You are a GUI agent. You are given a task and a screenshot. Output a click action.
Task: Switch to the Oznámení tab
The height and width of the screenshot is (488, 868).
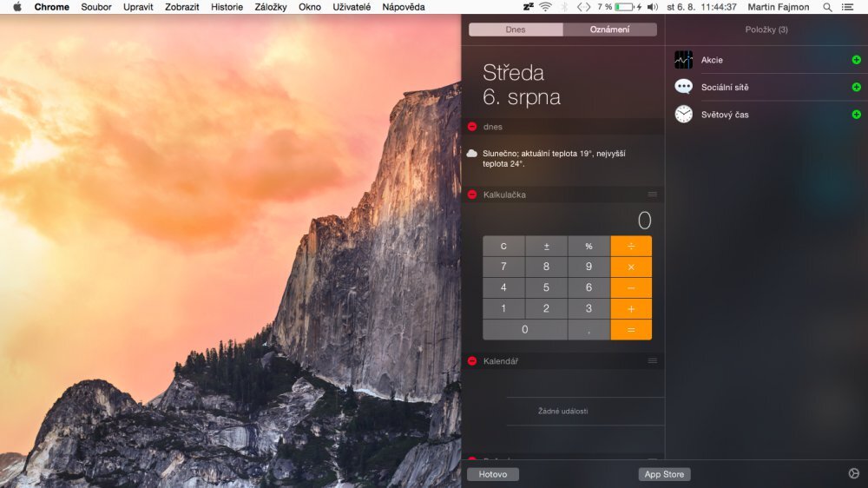pyautogui.click(x=609, y=30)
